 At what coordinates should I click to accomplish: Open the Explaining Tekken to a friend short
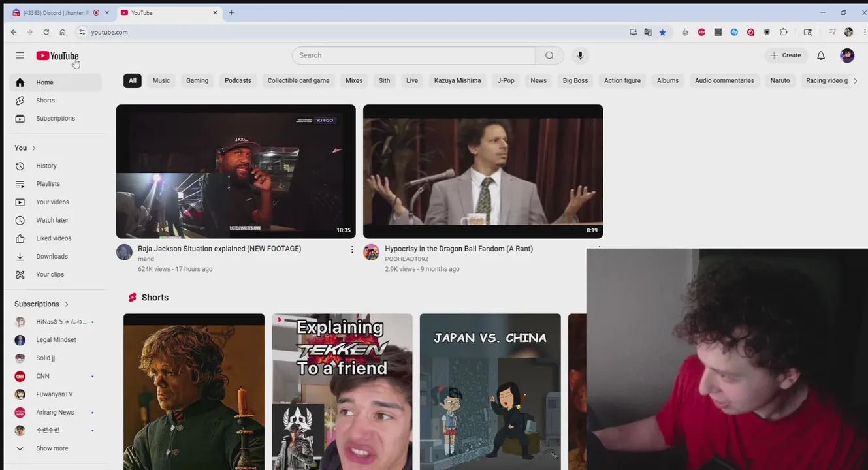point(342,392)
